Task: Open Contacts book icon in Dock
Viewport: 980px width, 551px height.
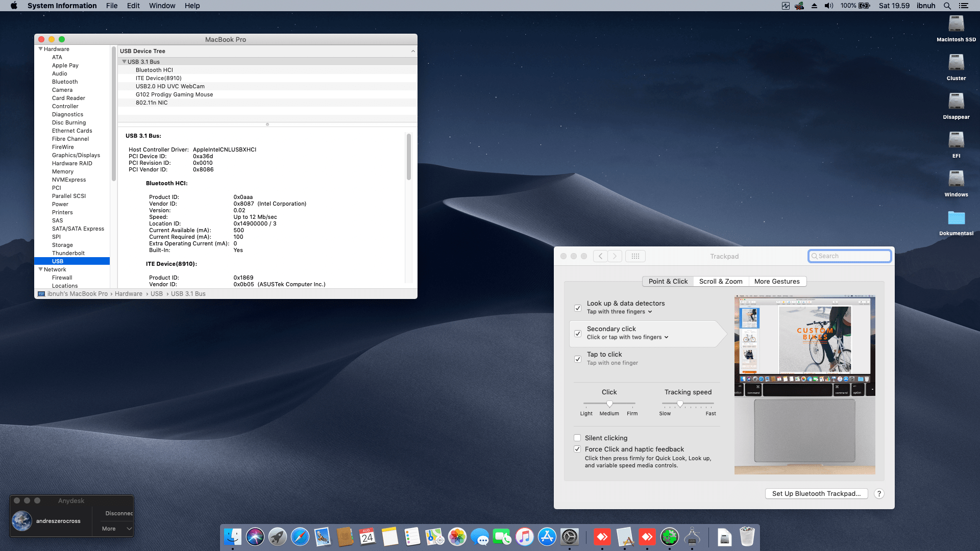Action: coord(345,537)
